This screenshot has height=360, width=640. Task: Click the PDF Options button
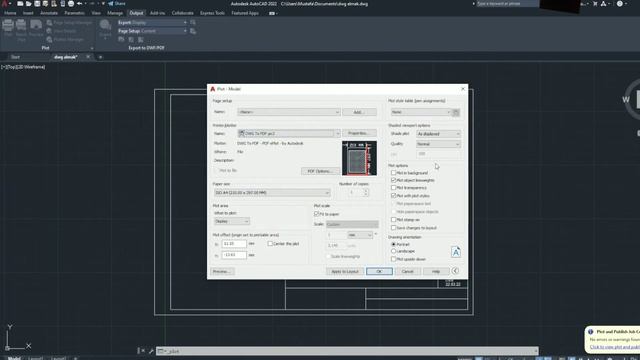(x=320, y=171)
